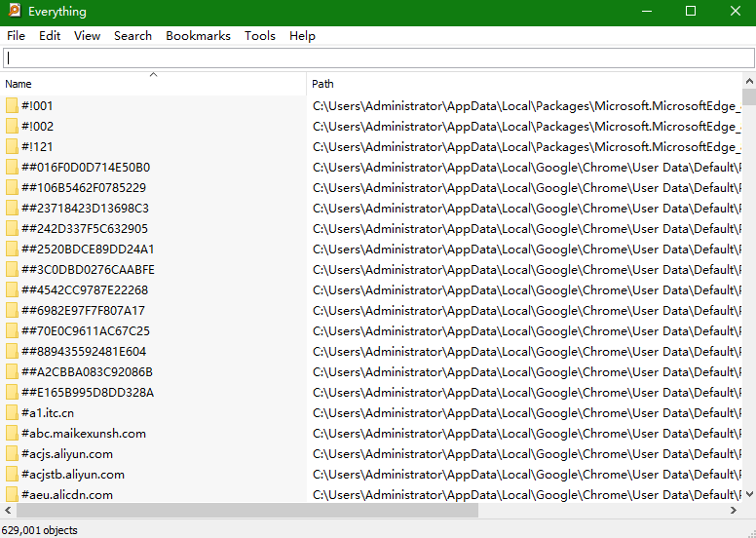Screen dimensions: 756x538
Task: Click the vertical scrollbar up arrow
Action: (749, 81)
